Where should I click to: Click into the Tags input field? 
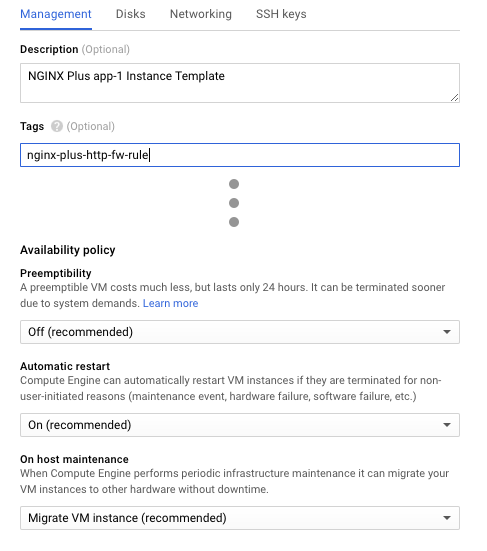(240, 155)
